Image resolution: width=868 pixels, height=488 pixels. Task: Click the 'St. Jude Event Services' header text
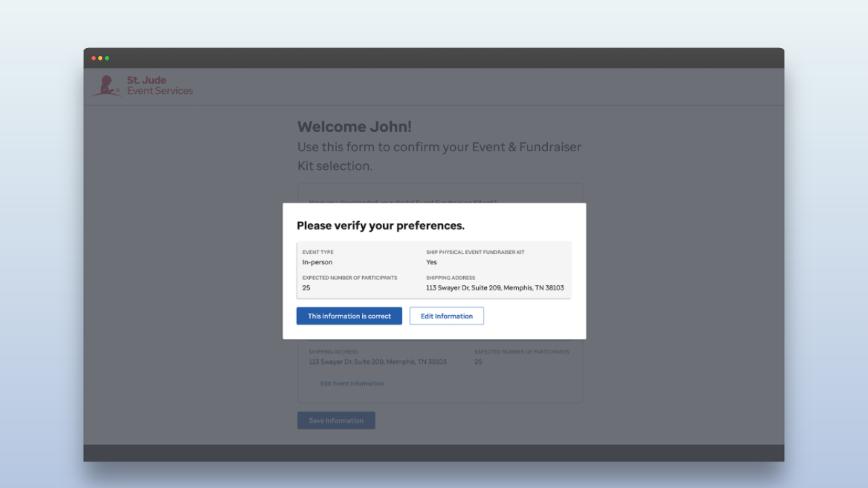pyautogui.click(x=160, y=86)
